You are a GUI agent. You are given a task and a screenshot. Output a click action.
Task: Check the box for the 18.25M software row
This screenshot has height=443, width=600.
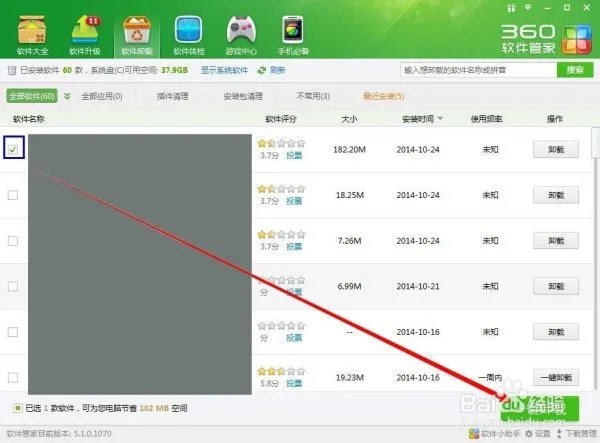click(x=13, y=195)
